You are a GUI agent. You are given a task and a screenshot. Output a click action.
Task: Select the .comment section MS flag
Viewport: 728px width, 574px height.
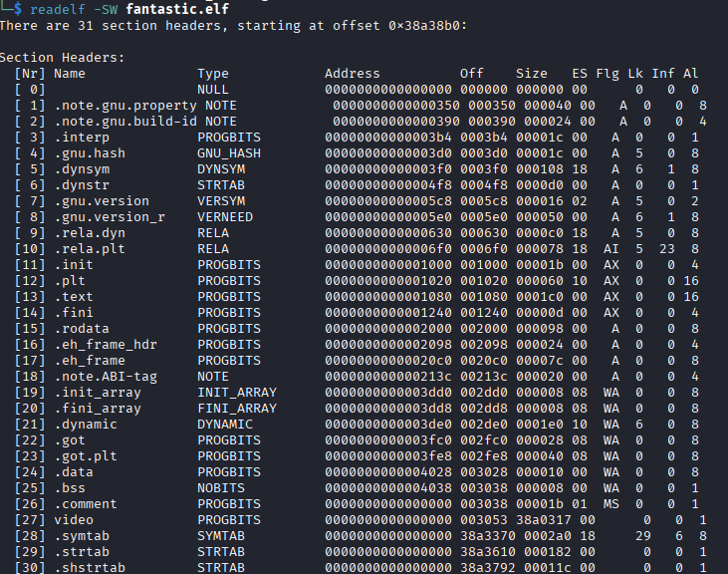[611, 504]
